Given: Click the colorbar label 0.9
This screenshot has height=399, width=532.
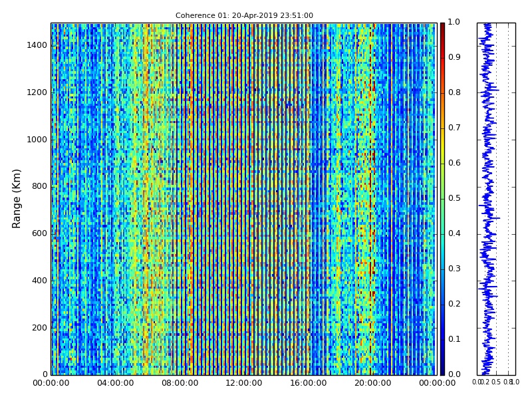Looking at the screenshot, I should pos(454,57).
